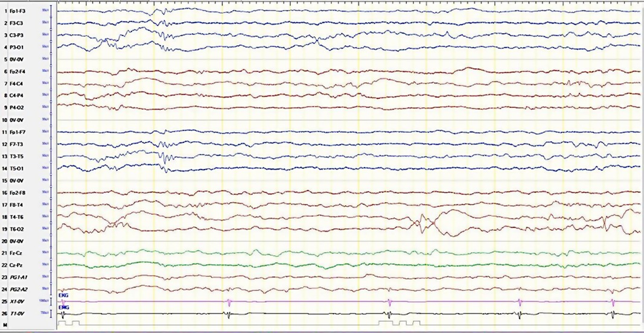Click the sensitivity value beside X1-0V
The height and width of the screenshot is (333, 644).
(44, 302)
